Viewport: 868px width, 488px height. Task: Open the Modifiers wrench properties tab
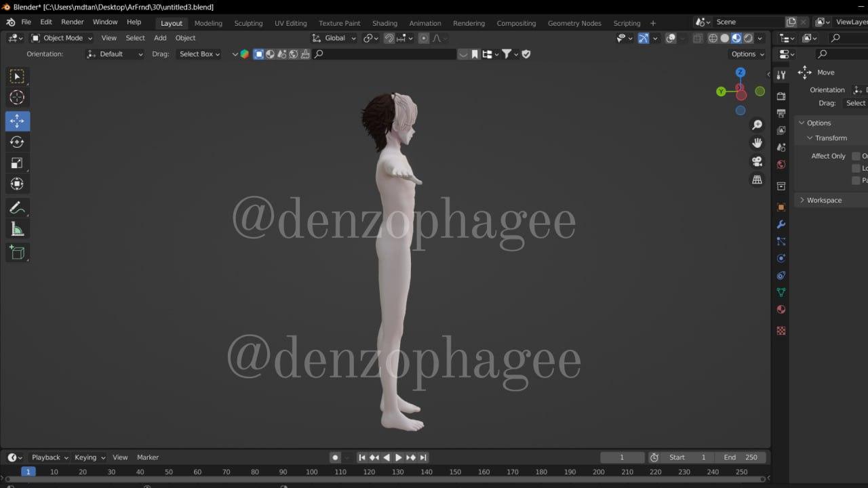781,224
